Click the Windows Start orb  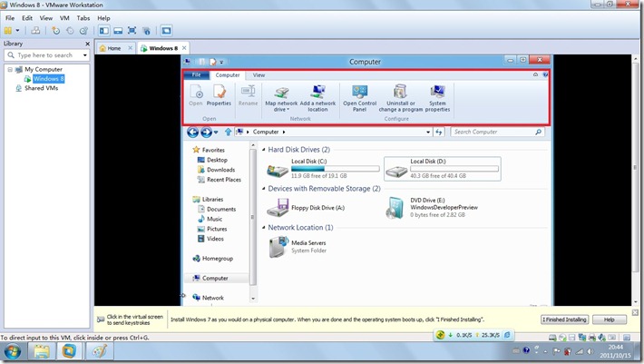click(13, 352)
